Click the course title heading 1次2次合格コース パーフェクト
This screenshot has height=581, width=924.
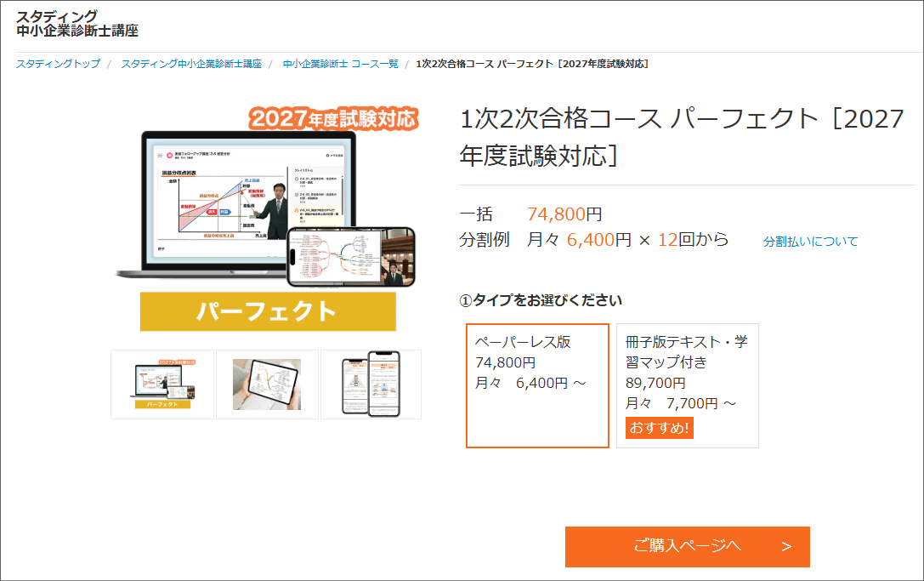click(682, 137)
